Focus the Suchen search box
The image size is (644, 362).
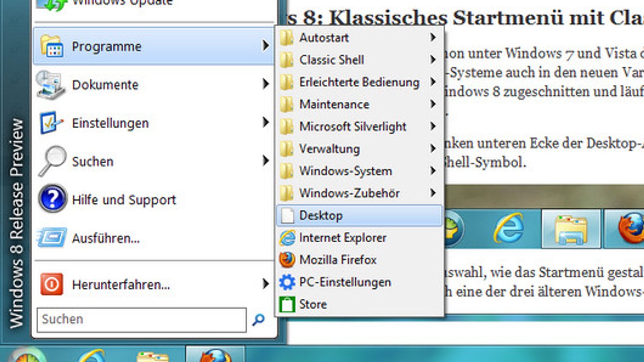point(141,319)
